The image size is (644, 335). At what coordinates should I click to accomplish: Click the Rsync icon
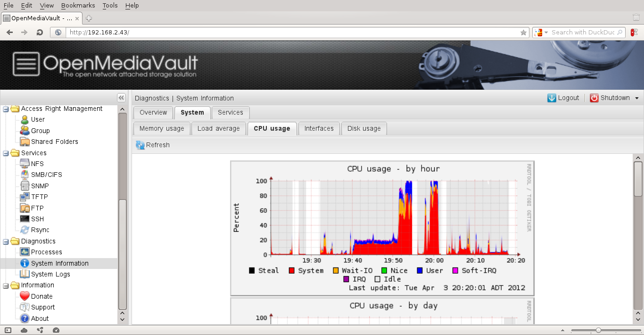tap(25, 230)
